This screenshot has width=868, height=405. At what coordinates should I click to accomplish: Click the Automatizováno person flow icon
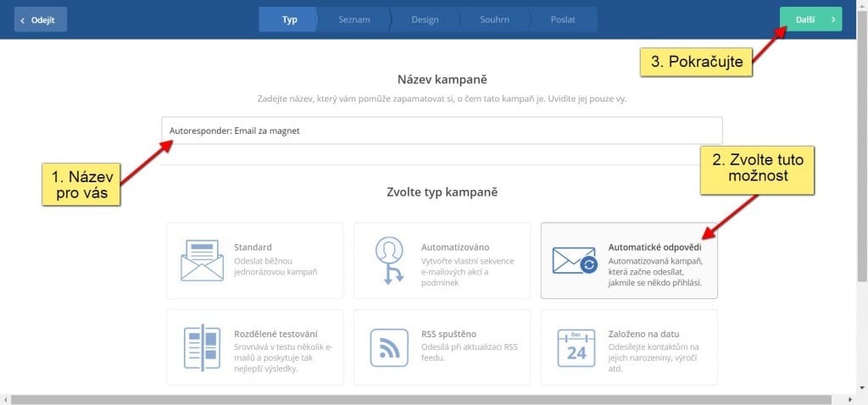[x=388, y=260]
